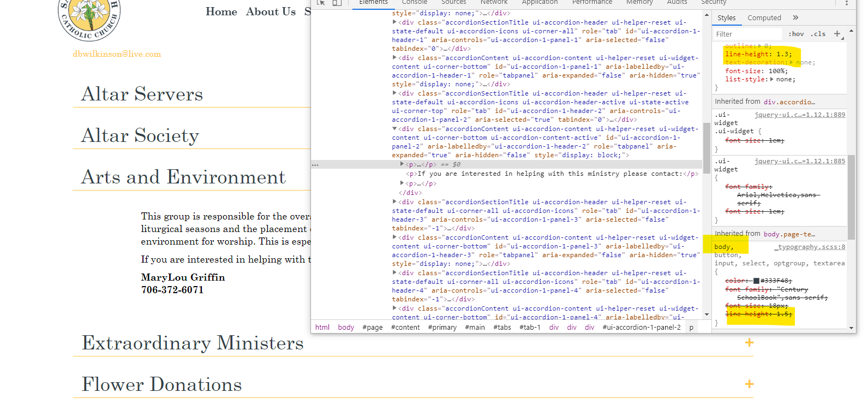Viewport: 868px width, 410px height.
Task: Click the Filter styles input field
Action: (x=747, y=34)
